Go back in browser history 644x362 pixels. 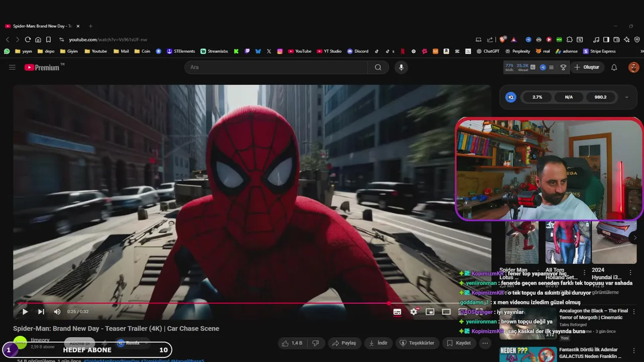pos(8,39)
